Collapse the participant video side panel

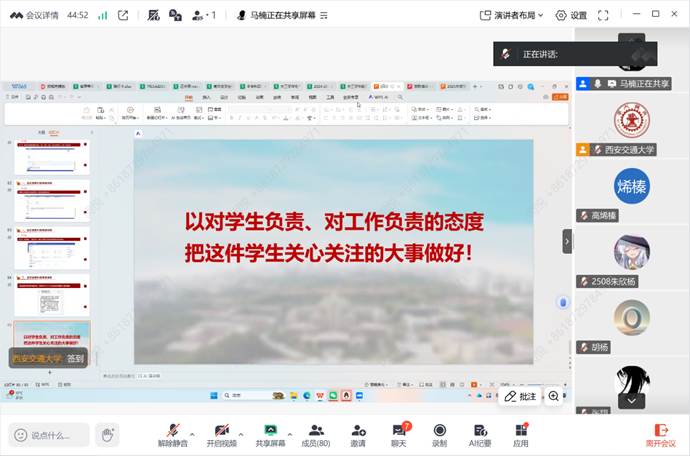point(567,241)
